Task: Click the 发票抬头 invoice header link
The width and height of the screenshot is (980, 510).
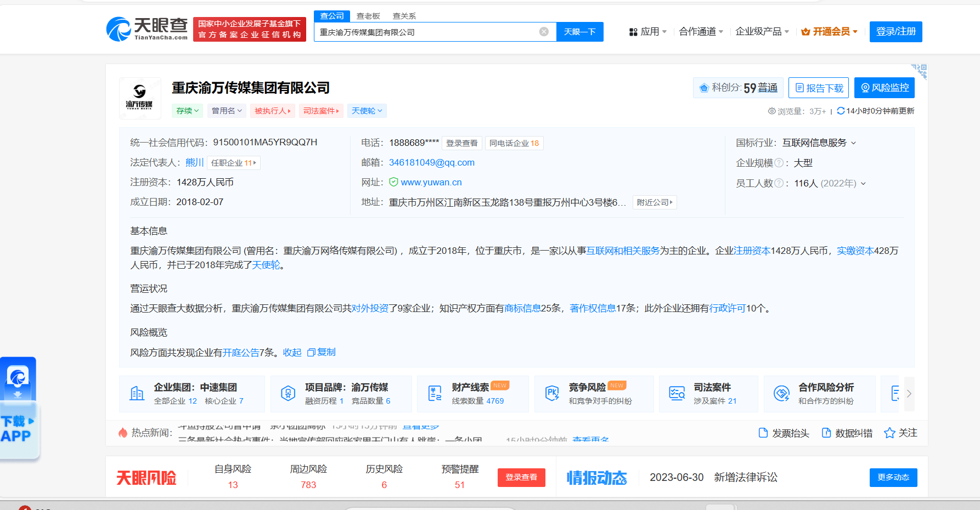Action: point(784,433)
